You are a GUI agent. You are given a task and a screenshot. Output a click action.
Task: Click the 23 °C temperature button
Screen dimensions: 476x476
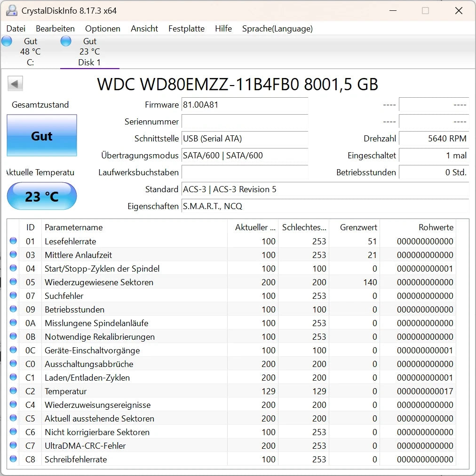42,196
